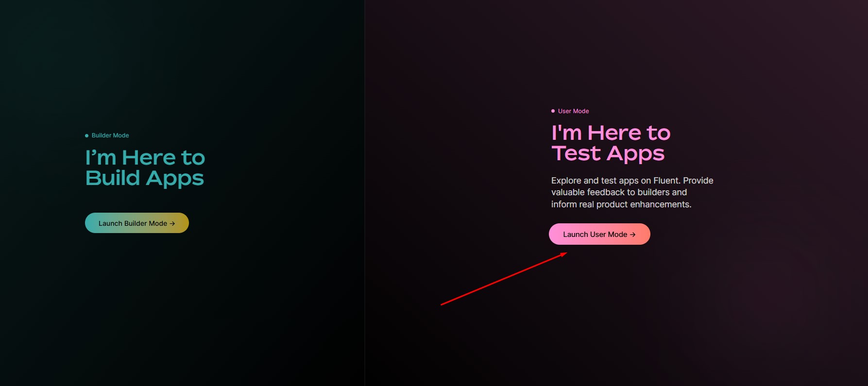Click the pink dot beside User Mode
This screenshot has width=868, height=386.
point(553,111)
